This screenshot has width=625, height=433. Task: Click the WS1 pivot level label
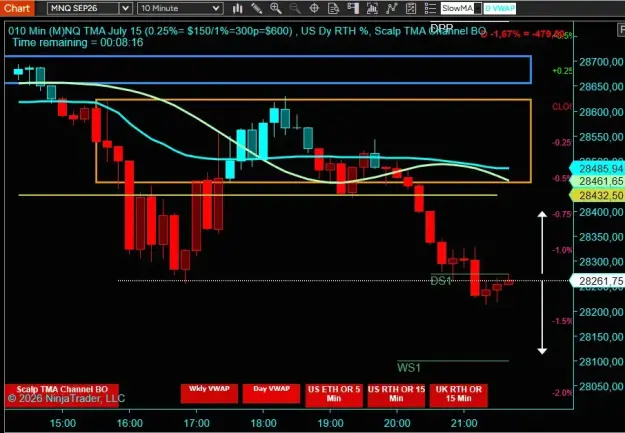click(x=409, y=367)
